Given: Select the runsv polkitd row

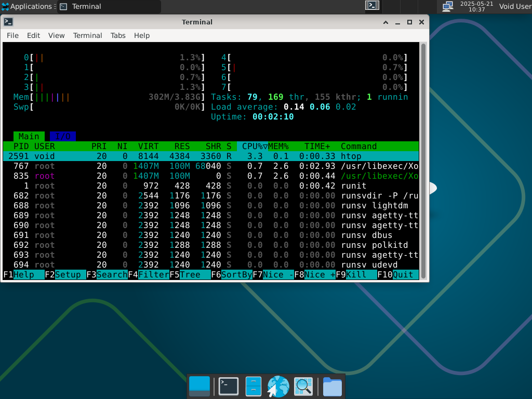Looking at the screenshot, I should [211, 245].
